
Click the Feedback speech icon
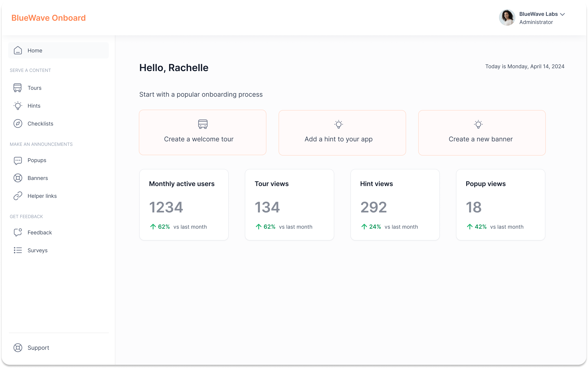[x=18, y=232]
